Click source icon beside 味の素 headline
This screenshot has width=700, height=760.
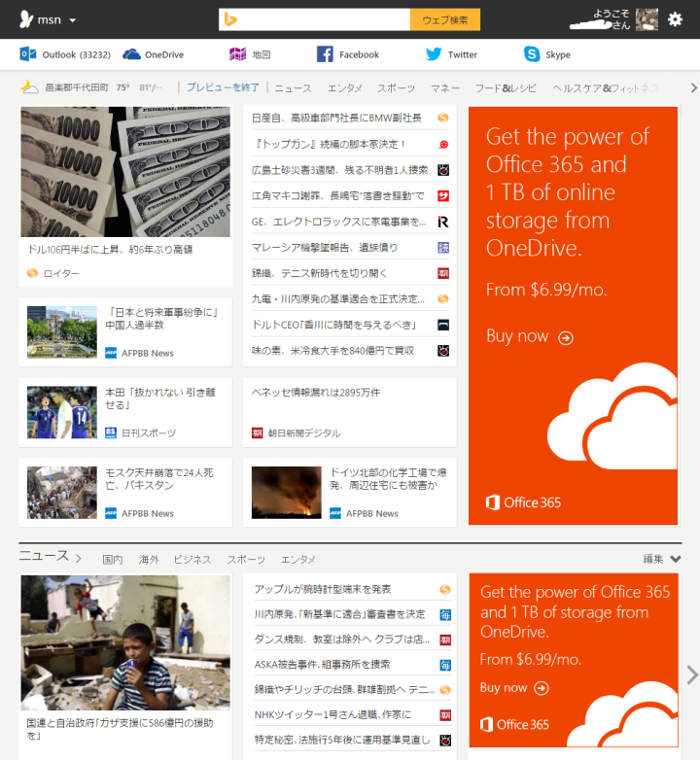click(x=443, y=351)
